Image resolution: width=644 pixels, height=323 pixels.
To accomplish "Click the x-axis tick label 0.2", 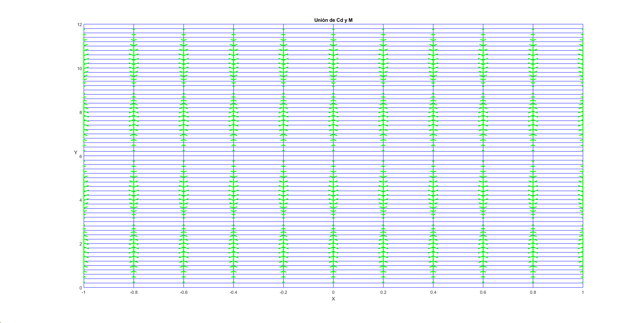I will pyautogui.click(x=383, y=292).
